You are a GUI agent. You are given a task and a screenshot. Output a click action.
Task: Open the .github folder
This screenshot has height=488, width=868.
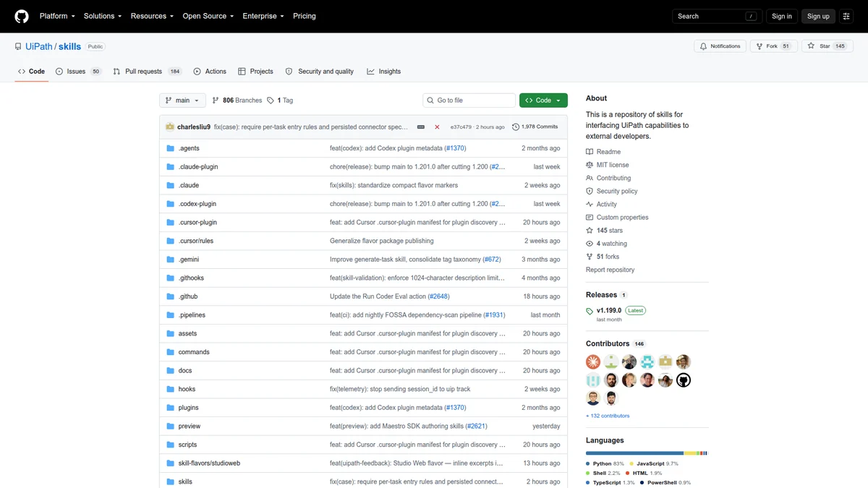(x=188, y=296)
